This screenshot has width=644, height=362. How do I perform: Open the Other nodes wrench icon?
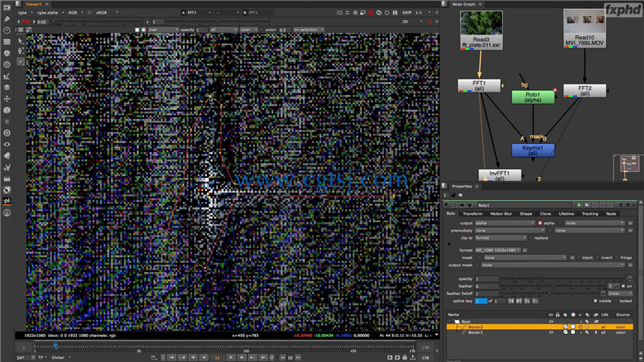tap(6, 167)
